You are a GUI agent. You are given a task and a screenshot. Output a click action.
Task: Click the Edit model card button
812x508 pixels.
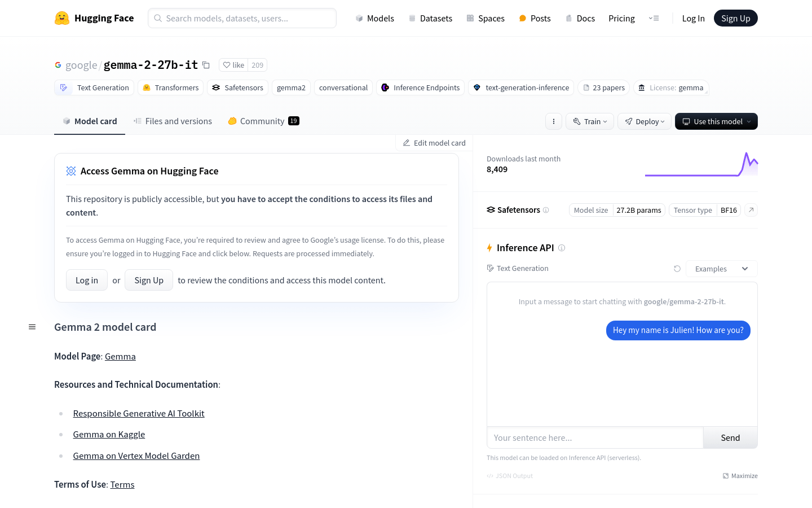click(434, 143)
